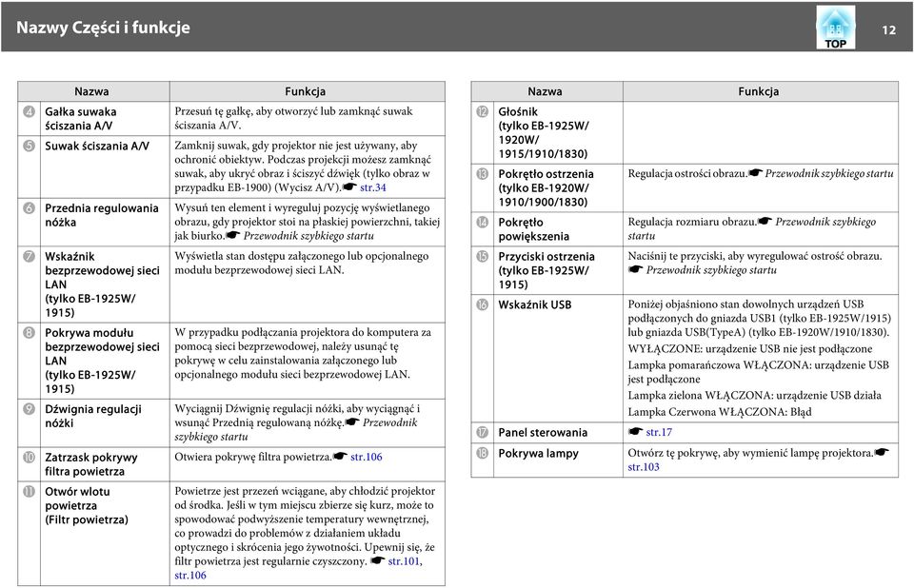Select 'Zatrzask pokrywy filtra powietrza' cell
Viewport: 914px width, 588px height.
pos(105,464)
